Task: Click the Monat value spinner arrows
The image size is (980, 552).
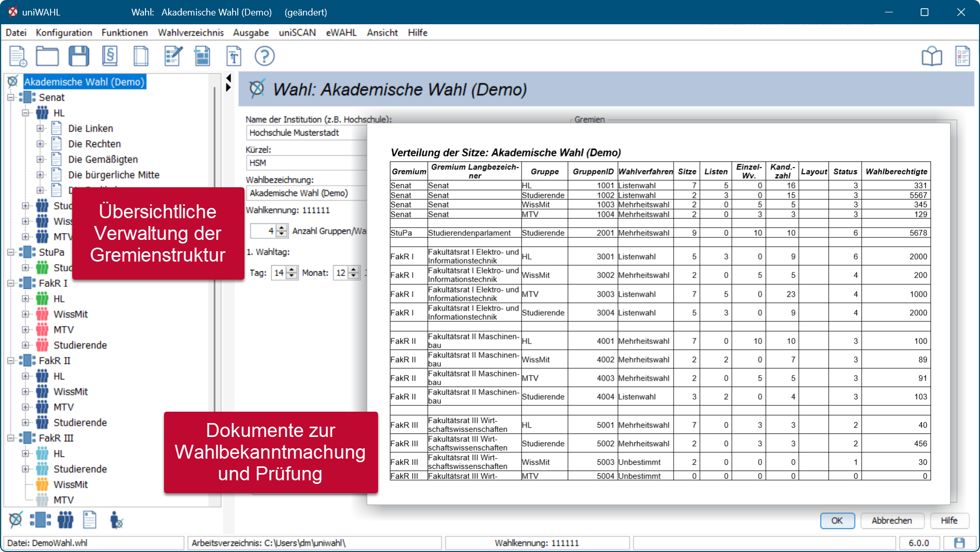Action: tap(354, 272)
